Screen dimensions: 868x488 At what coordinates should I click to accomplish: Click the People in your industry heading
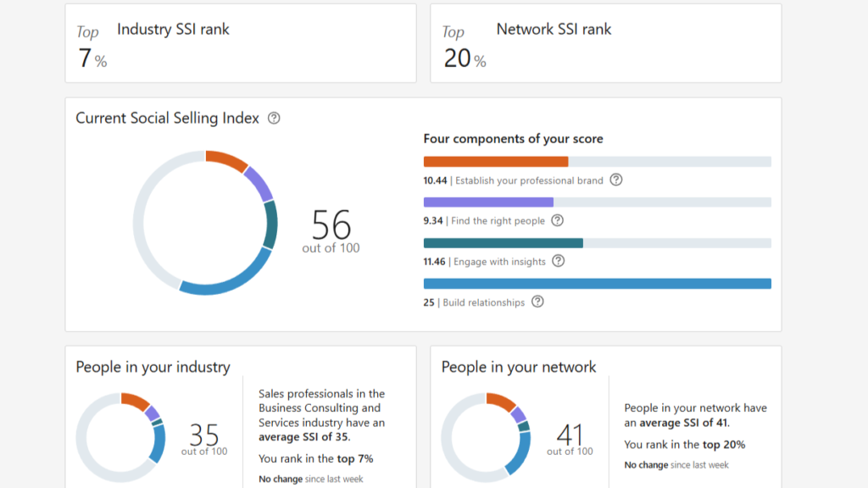tap(153, 367)
